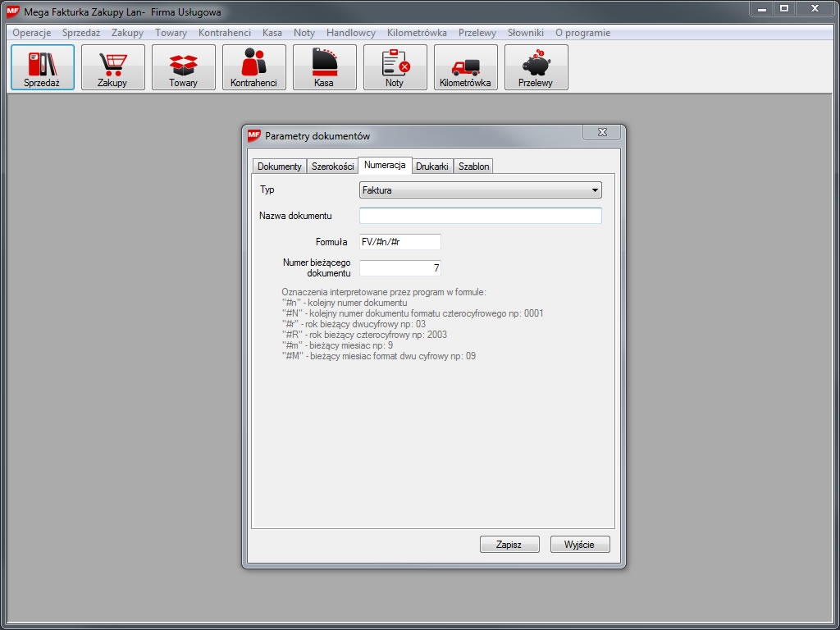Switch to the Dokumenty tab

pos(280,167)
